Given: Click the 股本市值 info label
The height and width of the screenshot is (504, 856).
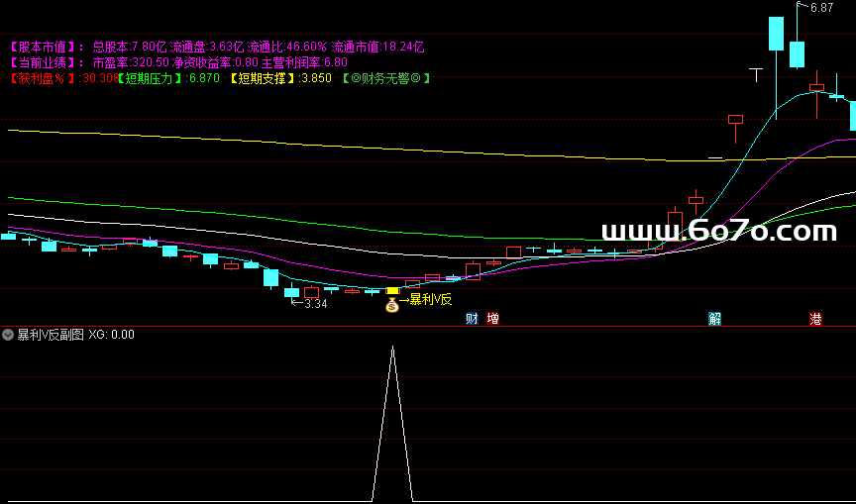Looking at the screenshot, I should click(x=47, y=47).
